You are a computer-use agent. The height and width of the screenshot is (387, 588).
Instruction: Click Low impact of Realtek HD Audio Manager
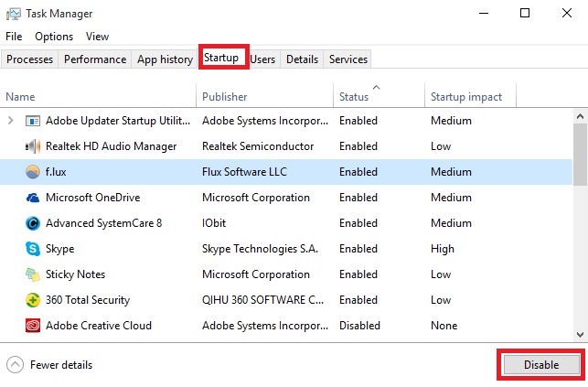click(441, 146)
